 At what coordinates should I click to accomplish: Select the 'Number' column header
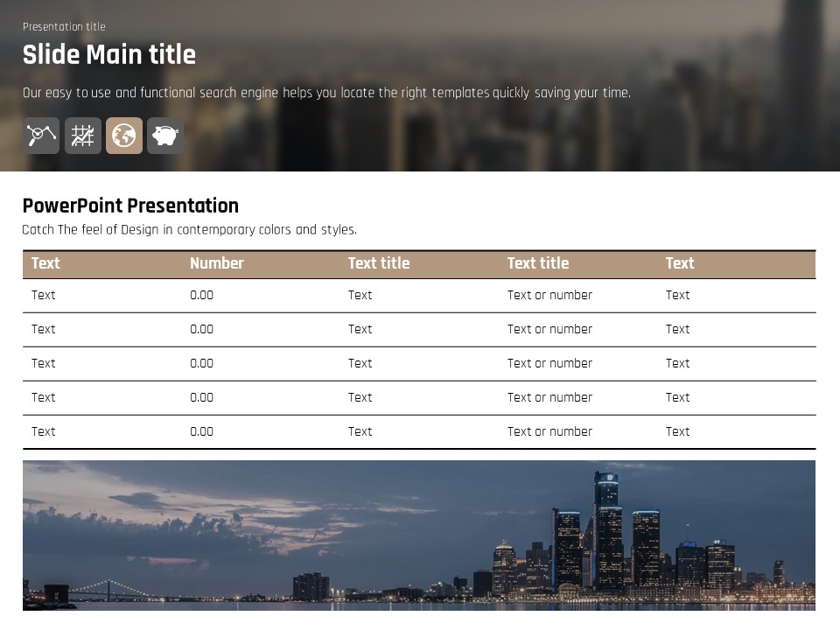tap(216, 263)
